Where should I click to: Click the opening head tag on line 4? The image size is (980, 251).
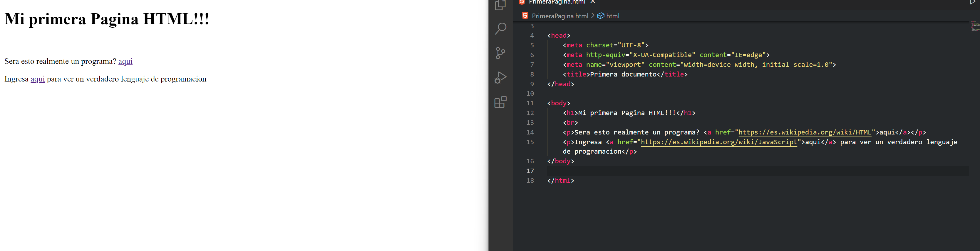pos(559,35)
